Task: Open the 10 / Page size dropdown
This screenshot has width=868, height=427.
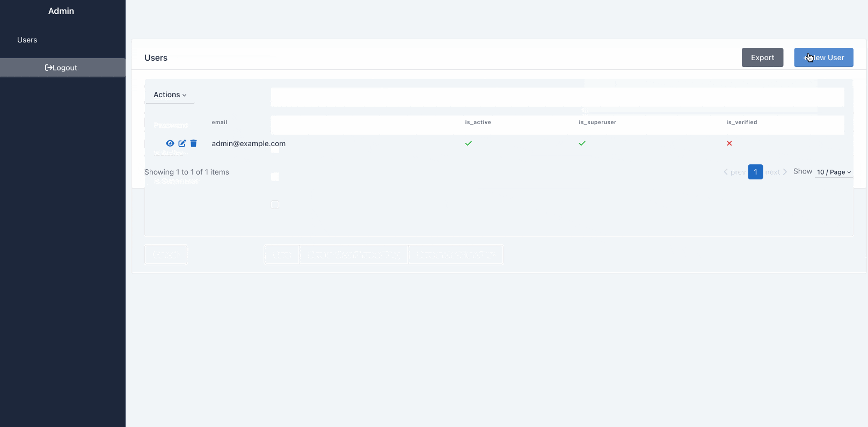Action: 834,172
